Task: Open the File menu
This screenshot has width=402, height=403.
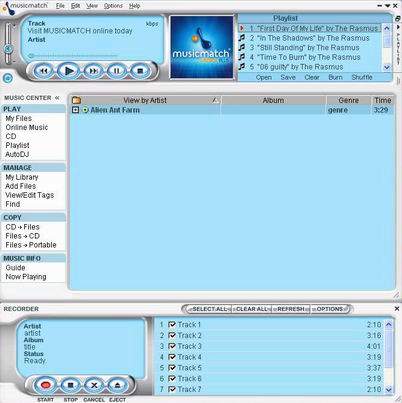Action: (x=60, y=6)
